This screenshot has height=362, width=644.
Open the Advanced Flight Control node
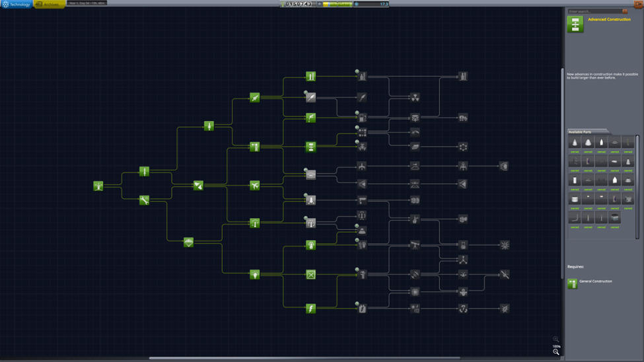pos(311,223)
